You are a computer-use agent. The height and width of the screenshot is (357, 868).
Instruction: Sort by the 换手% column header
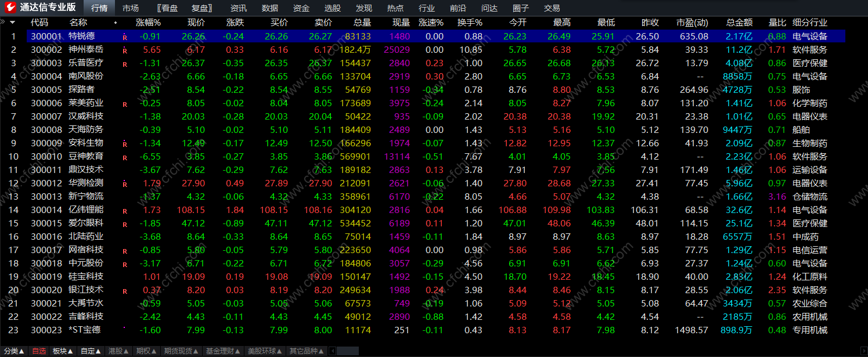[470, 23]
